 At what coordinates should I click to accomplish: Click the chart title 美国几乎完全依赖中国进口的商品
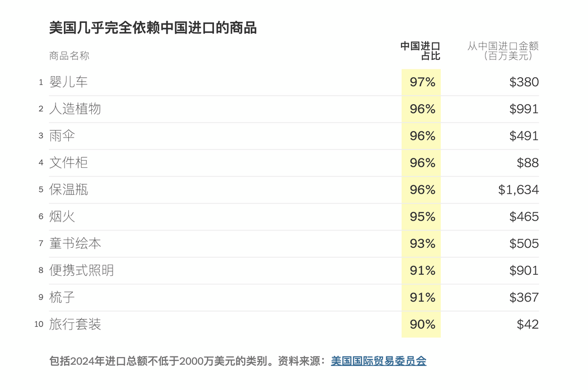153,28
